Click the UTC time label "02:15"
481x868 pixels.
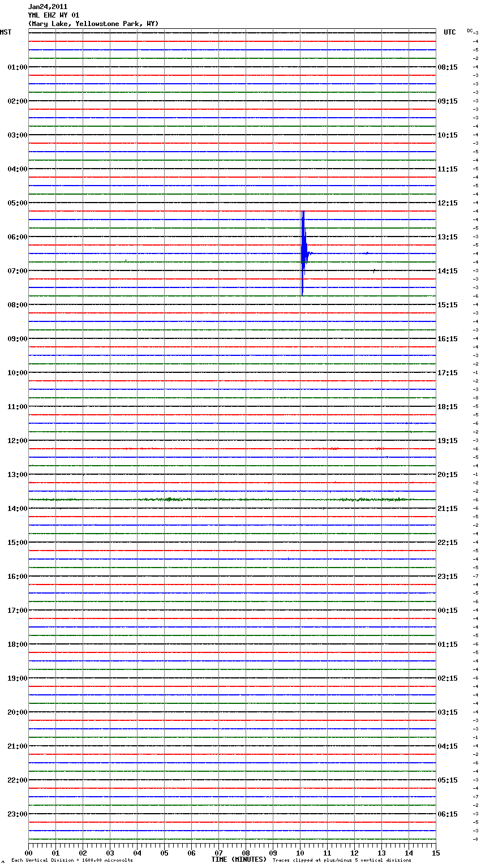pyautogui.click(x=448, y=678)
